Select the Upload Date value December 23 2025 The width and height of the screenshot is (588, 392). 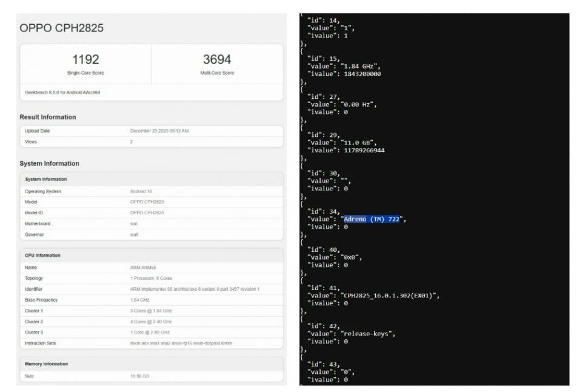(159, 131)
